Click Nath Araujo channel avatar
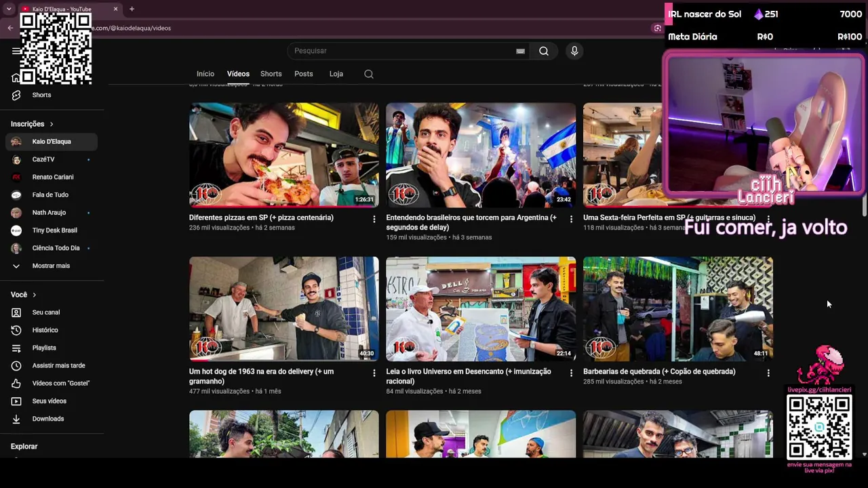 pyautogui.click(x=16, y=213)
